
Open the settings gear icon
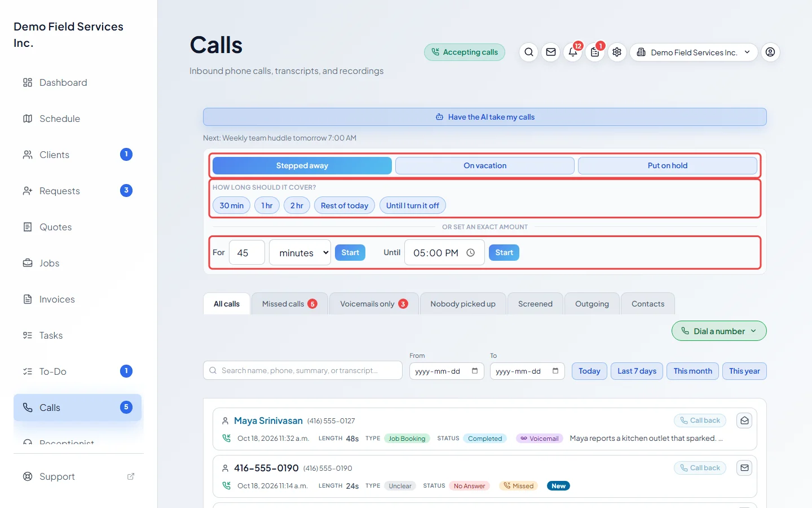(617, 52)
